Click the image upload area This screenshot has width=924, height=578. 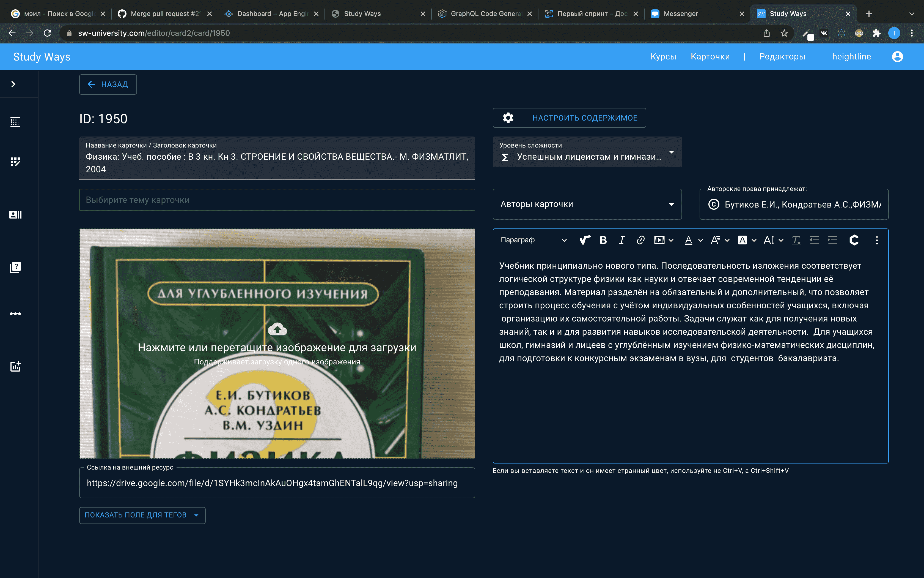(x=277, y=343)
